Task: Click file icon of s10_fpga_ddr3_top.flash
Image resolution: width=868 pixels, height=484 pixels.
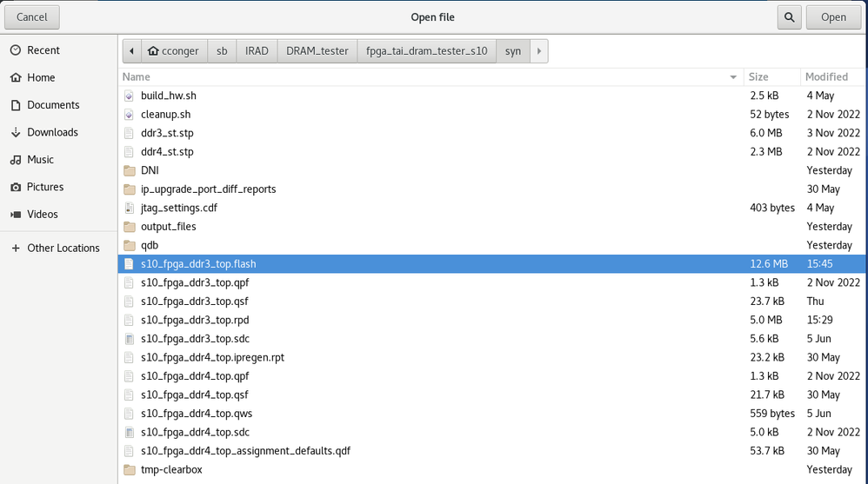Action: (129, 264)
